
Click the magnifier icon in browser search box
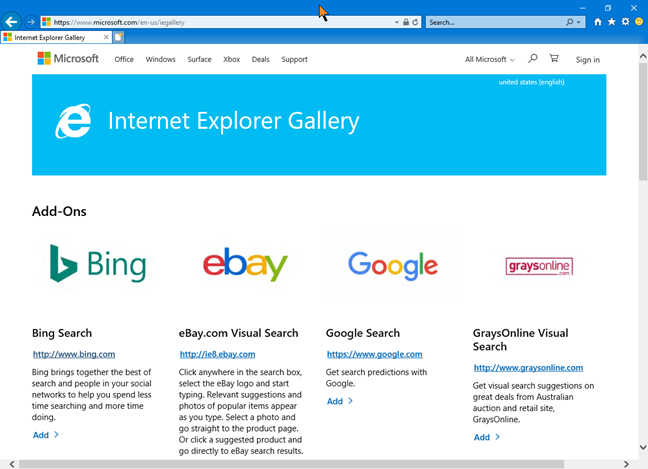[569, 22]
